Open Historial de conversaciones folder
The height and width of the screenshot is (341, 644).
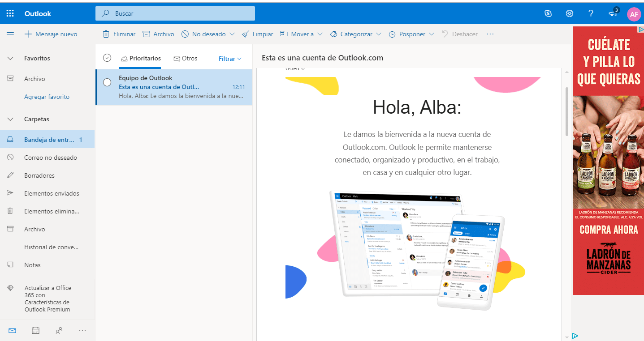coord(47,247)
